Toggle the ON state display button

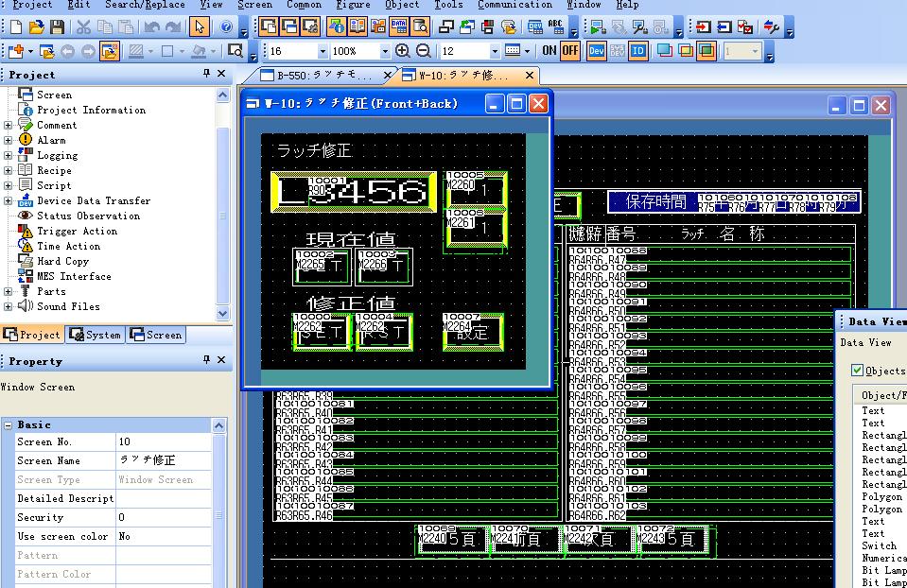[549, 51]
